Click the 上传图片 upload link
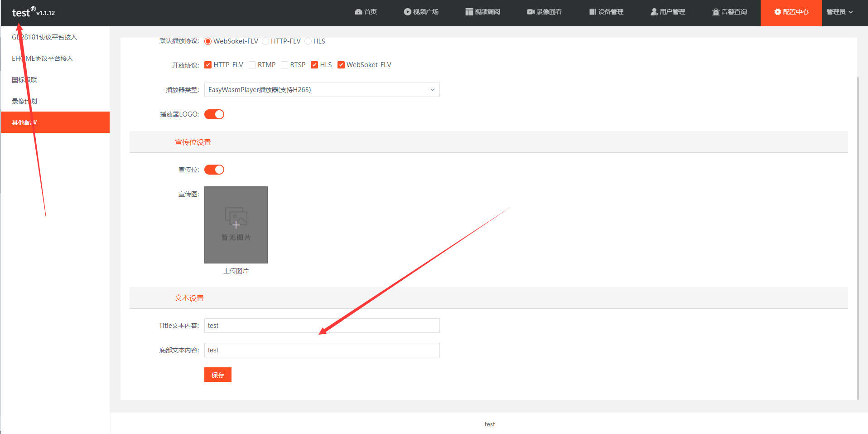The width and height of the screenshot is (868, 434). 236,271
